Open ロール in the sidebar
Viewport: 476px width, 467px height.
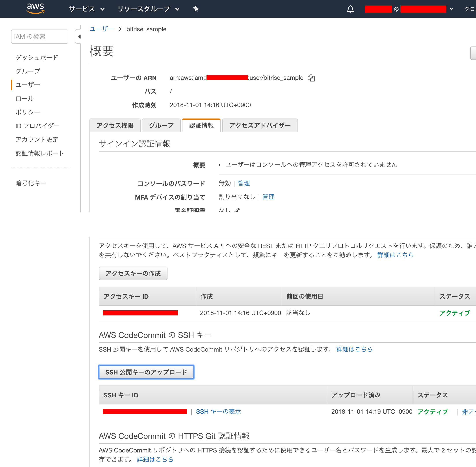tap(24, 99)
